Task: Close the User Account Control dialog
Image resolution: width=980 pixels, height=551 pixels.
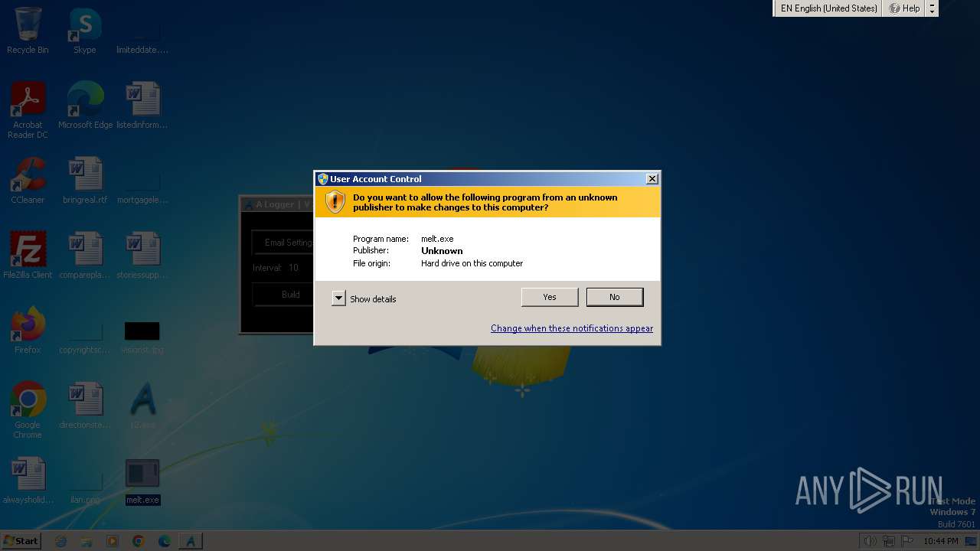Action: tap(652, 179)
